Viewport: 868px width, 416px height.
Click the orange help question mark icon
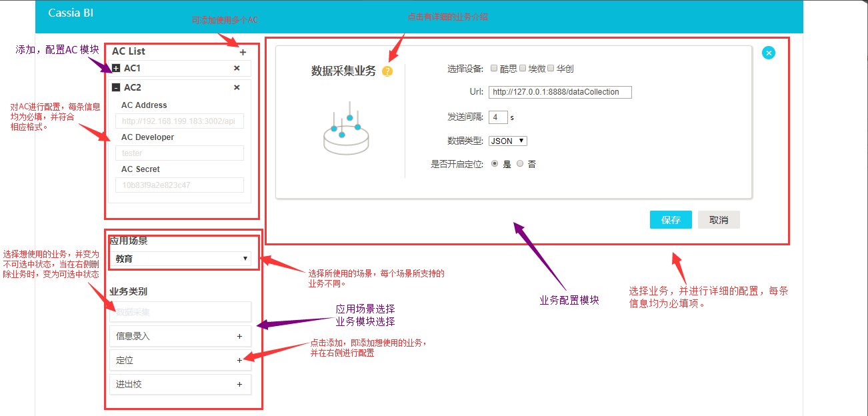coord(387,71)
